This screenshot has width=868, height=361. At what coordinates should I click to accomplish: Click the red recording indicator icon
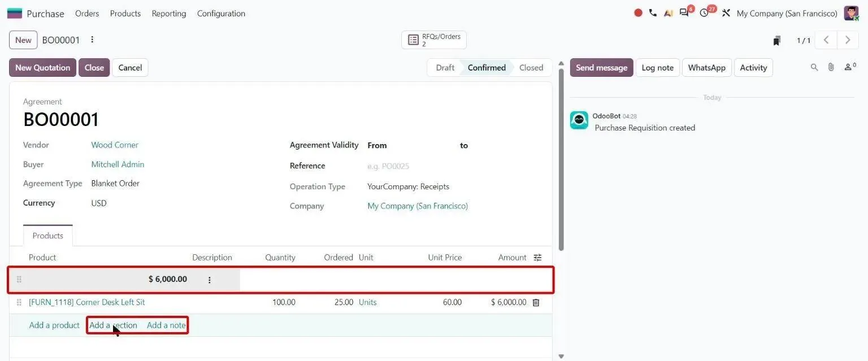(x=638, y=13)
